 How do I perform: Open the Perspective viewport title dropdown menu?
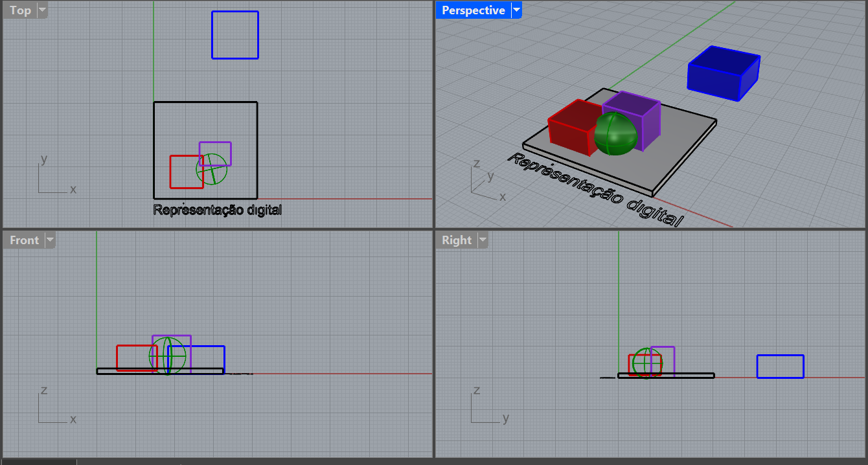[x=516, y=10]
